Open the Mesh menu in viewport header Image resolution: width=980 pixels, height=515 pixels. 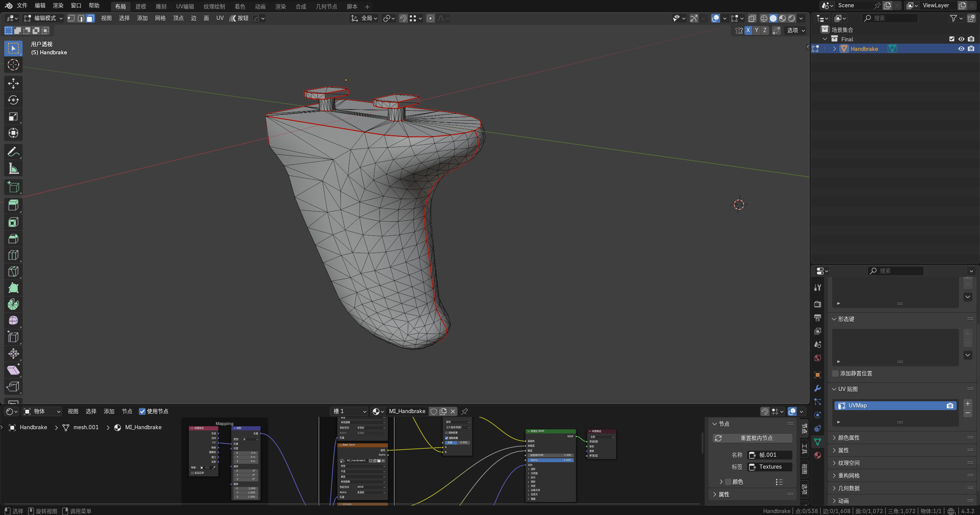[160, 18]
